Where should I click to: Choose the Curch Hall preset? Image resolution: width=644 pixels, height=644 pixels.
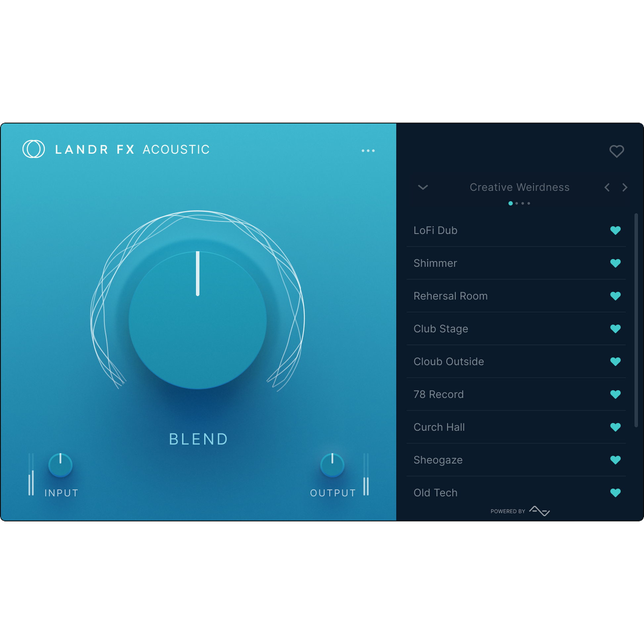coord(439,427)
